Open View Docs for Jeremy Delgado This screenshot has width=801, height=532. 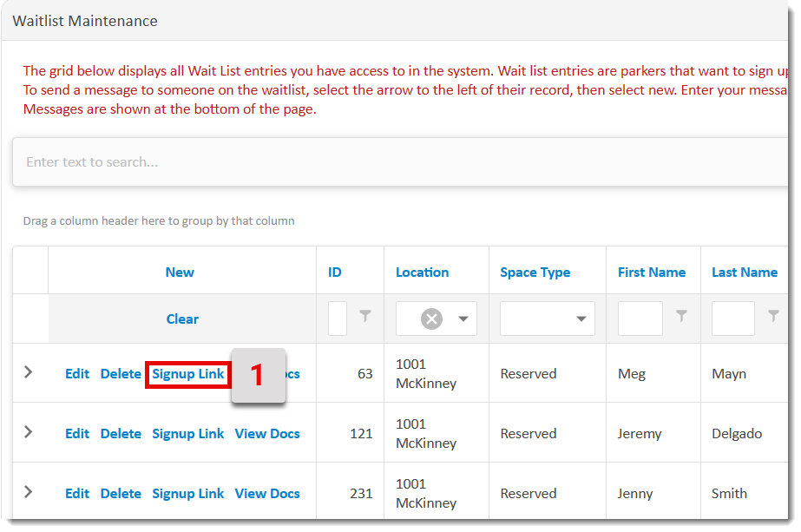pos(267,433)
